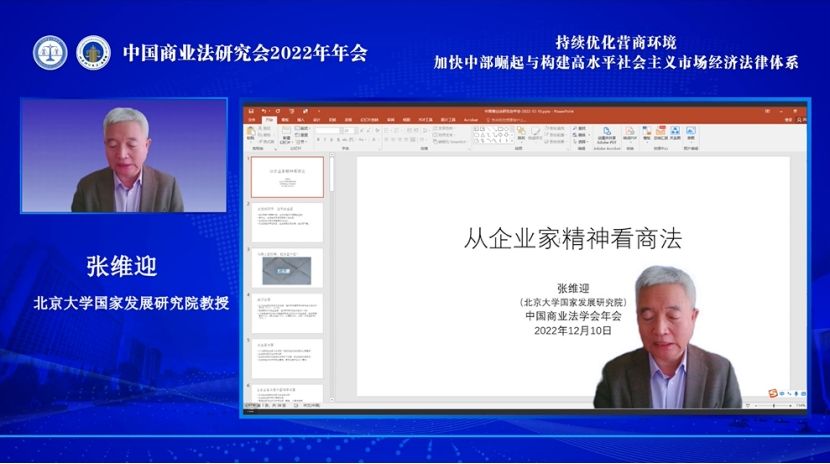
Task: Open the font name dropdown box
Action: pos(327,129)
